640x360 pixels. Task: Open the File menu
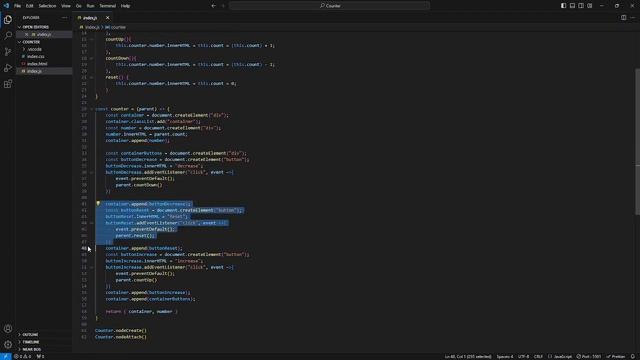tap(18, 6)
